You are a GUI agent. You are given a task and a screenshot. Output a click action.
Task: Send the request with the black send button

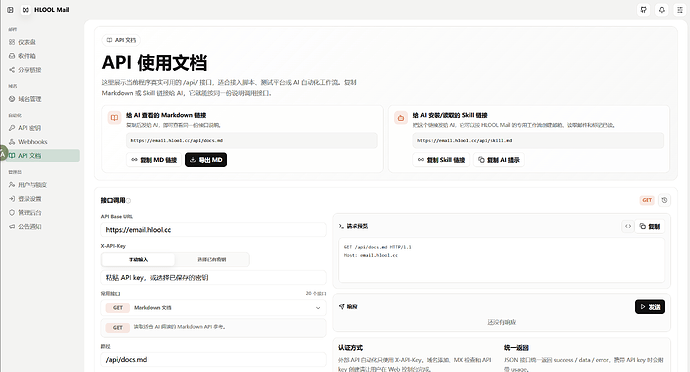tap(650, 307)
